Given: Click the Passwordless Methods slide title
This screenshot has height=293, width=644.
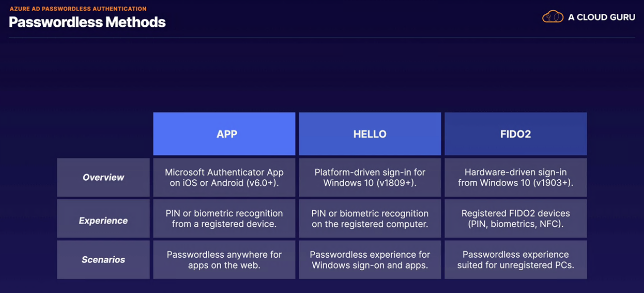Looking at the screenshot, I should click(x=87, y=22).
